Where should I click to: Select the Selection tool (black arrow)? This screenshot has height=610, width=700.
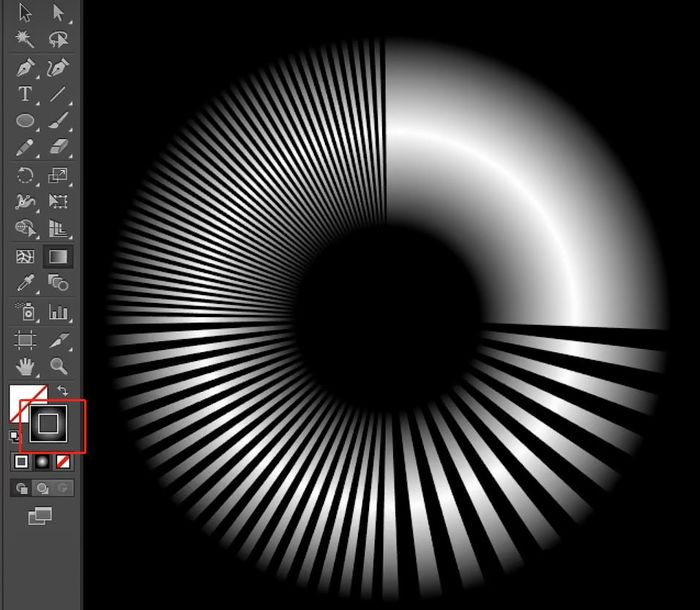pos(25,13)
